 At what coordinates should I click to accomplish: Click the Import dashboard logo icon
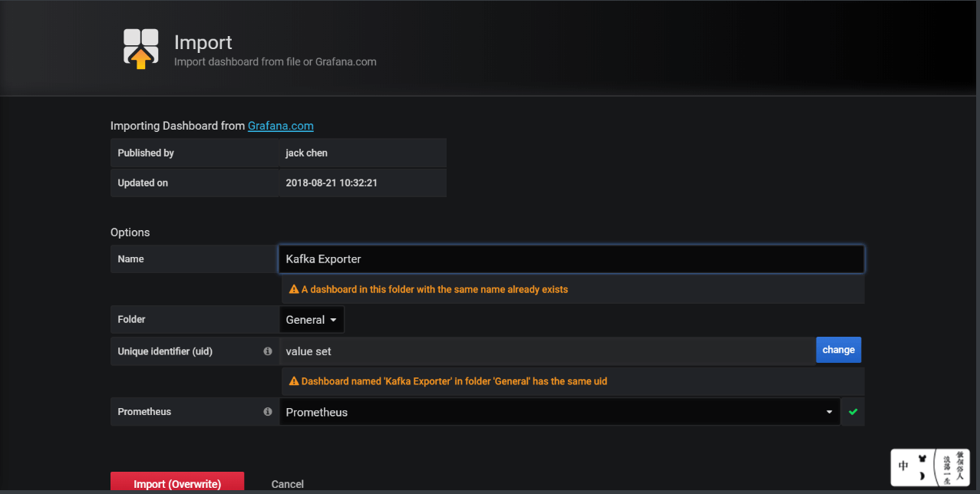(x=141, y=49)
